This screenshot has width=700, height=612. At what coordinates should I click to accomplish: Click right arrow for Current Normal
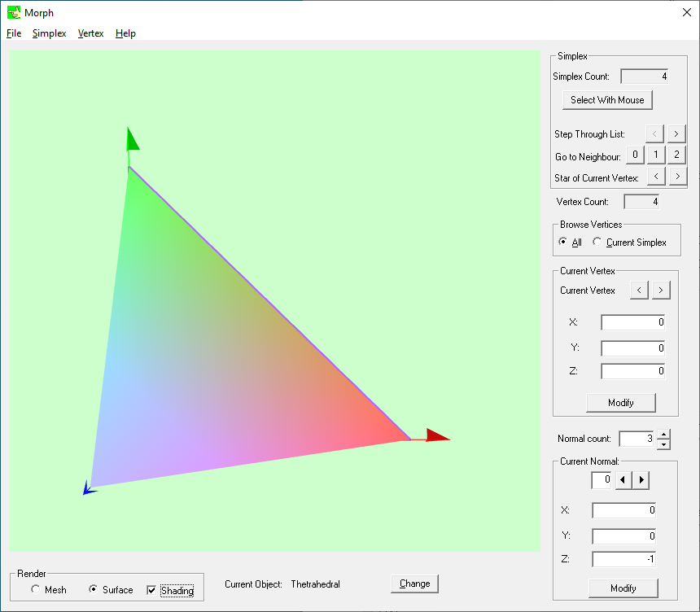[641, 480]
